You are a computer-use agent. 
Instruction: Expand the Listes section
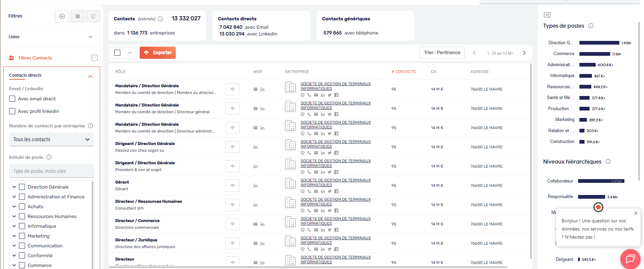click(x=90, y=37)
